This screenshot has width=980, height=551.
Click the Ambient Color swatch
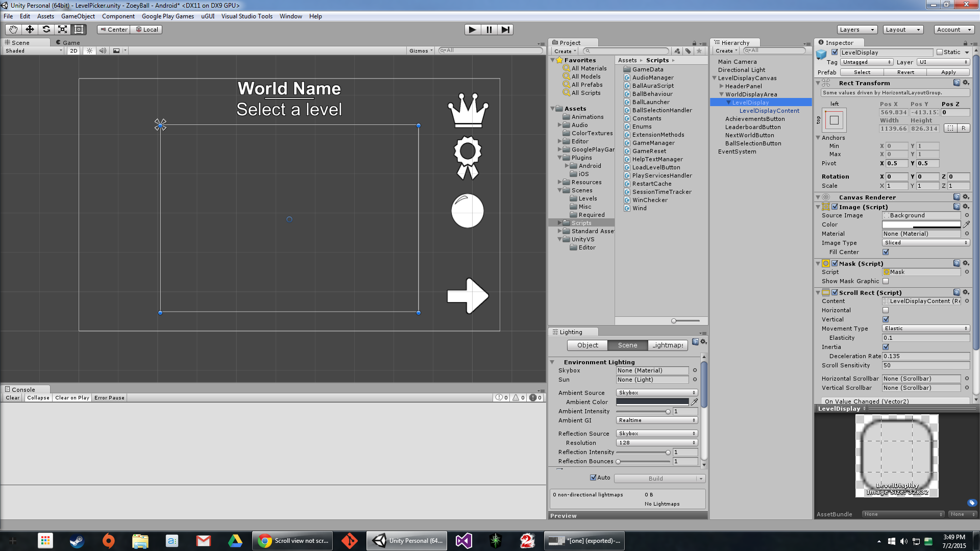click(x=652, y=402)
